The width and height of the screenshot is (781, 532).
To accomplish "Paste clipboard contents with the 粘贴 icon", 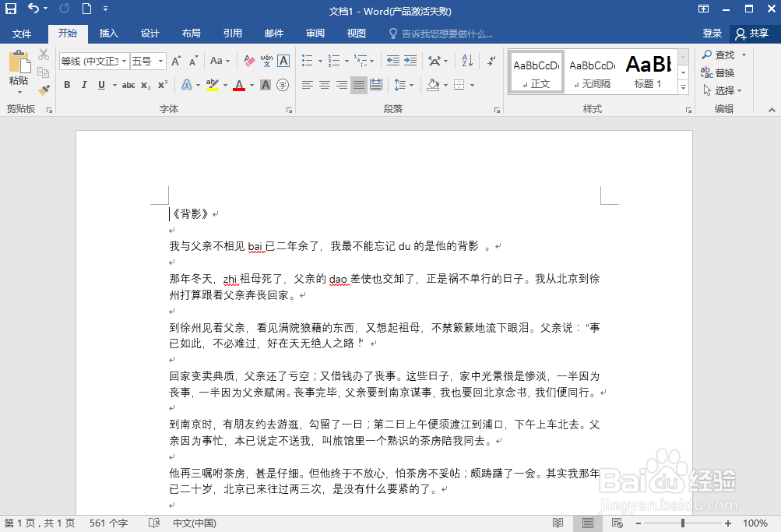I will coord(19,67).
